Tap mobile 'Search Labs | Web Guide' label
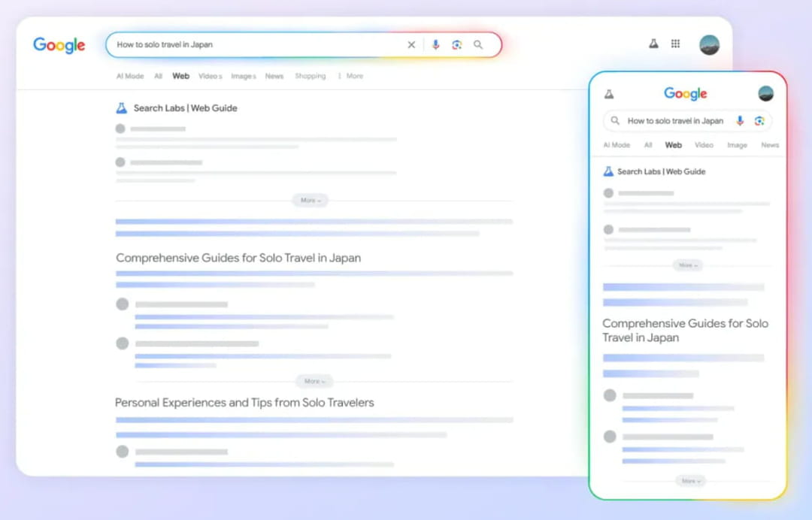Viewport: 812px width, 520px height. coord(662,171)
